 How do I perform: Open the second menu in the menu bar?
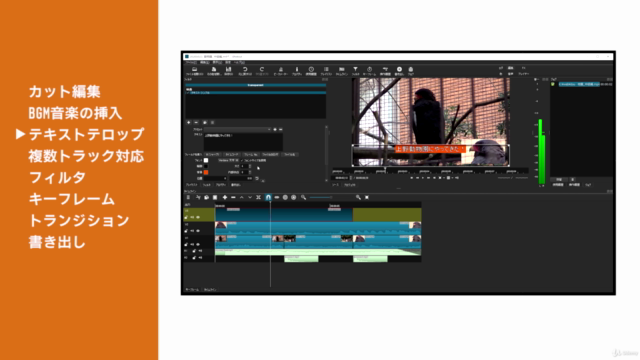click(204, 62)
